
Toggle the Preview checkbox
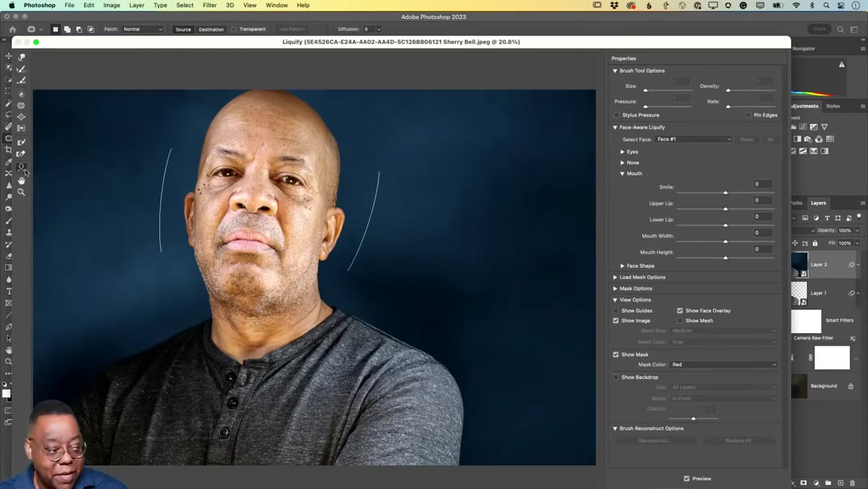[x=686, y=478]
